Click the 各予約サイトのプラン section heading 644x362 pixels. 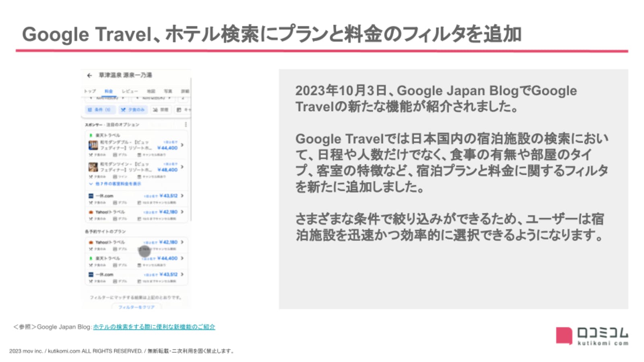(105, 232)
